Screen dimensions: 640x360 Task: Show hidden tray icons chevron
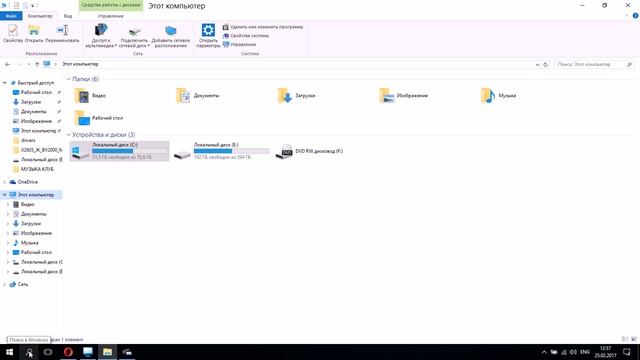point(544,352)
